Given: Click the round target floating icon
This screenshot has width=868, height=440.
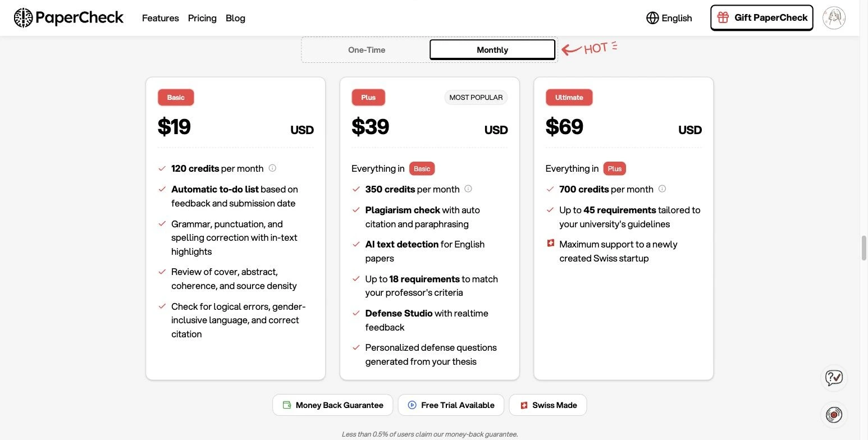Looking at the screenshot, I should pyautogui.click(x=834, y=415).
